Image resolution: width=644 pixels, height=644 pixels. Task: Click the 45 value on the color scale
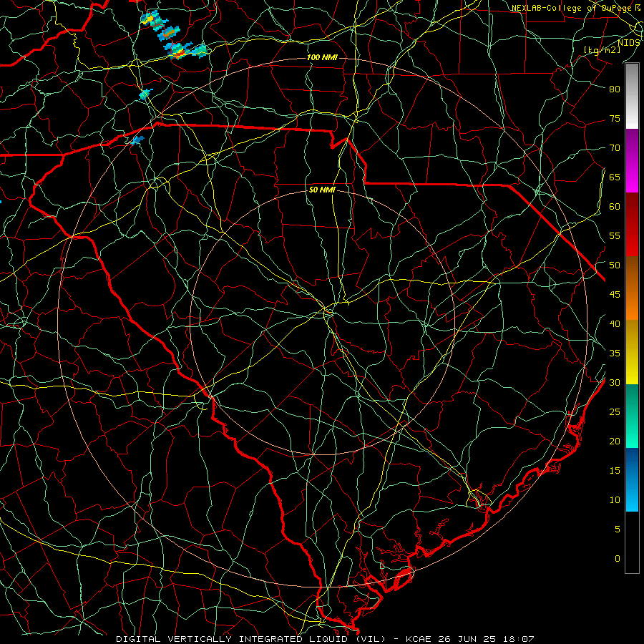point(615,295)
